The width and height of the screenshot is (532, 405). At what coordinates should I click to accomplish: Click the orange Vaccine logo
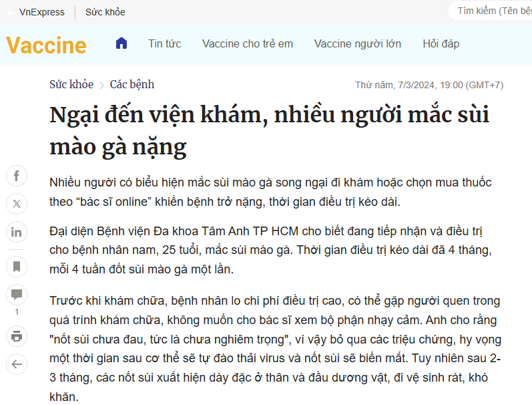click(46, 45)
